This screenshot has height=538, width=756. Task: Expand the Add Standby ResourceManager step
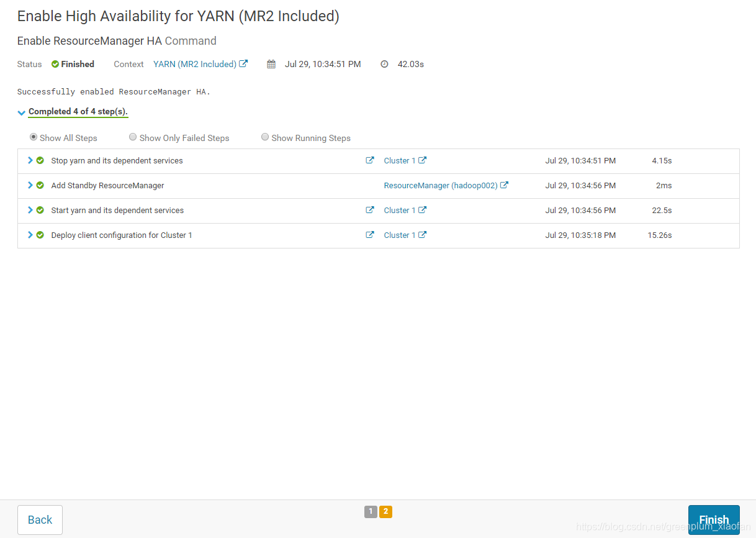[x=30, y=185]
